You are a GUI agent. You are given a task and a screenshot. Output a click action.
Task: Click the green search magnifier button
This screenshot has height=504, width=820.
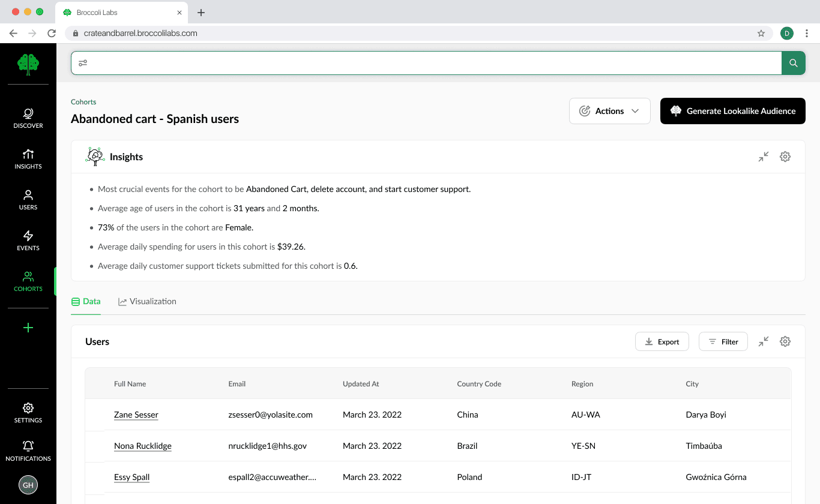click(x=794, y=63)
